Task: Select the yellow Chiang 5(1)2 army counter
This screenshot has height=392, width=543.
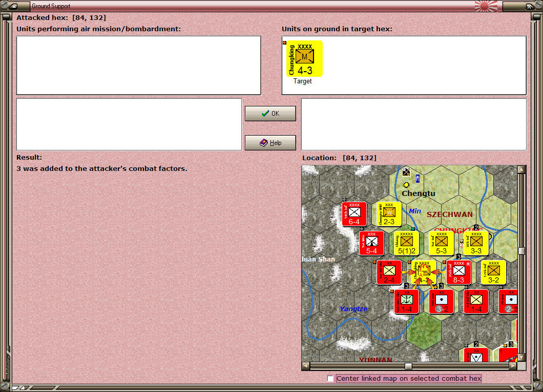Action: (407, 243)
